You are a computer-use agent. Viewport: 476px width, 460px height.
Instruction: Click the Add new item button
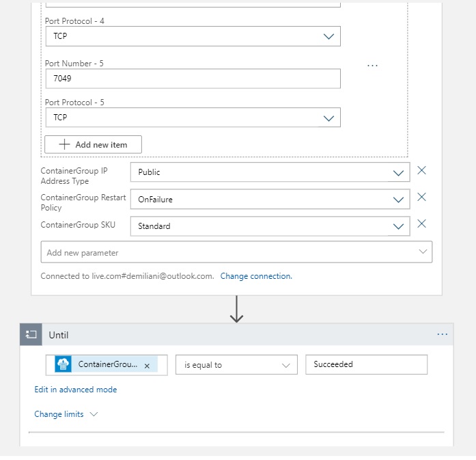click(93, 144)
